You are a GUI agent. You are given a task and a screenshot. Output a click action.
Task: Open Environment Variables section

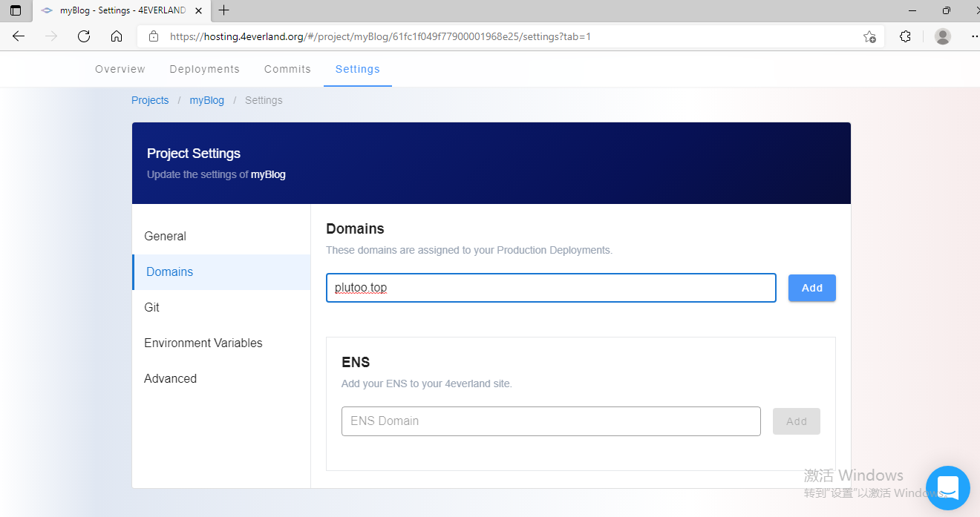(x=221, y=343)
